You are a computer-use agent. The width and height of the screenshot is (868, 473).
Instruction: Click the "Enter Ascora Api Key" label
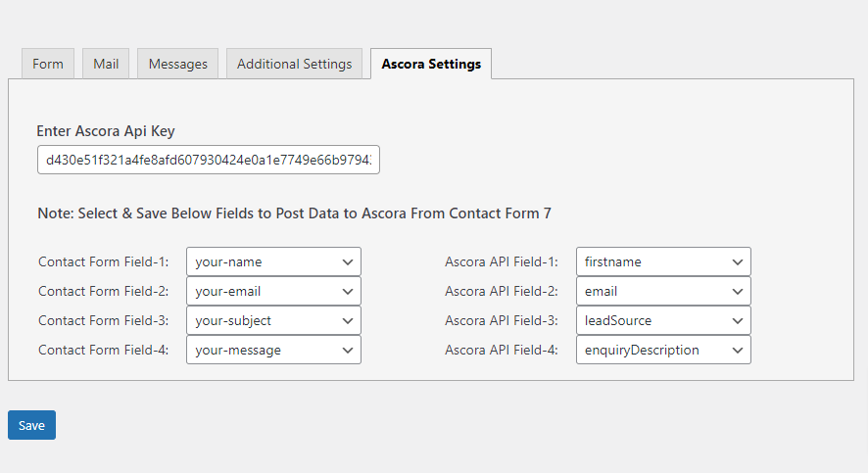pos(106,131)
